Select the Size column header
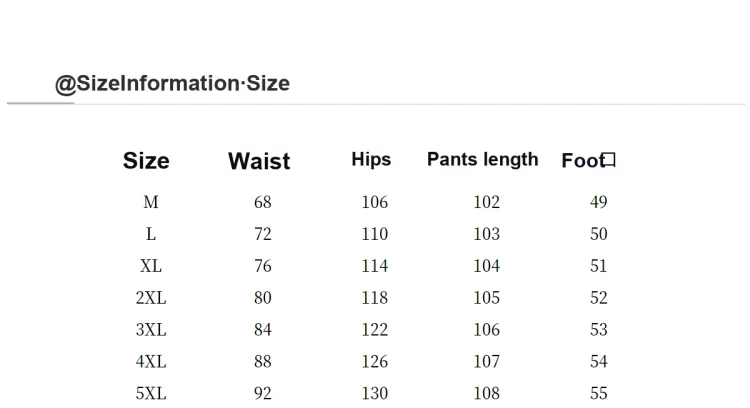The width and height of the screenshot is (750, 408). pyautogui.click(x=146, y=161)
